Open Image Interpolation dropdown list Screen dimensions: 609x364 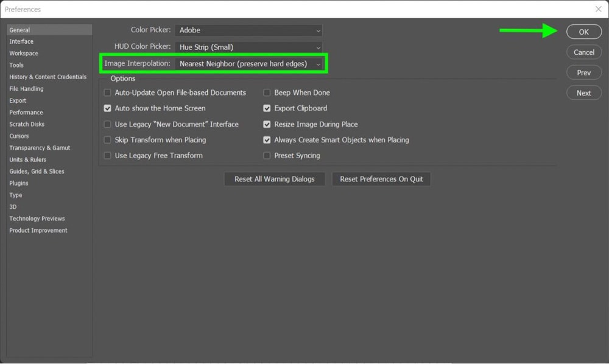(248, 64)
